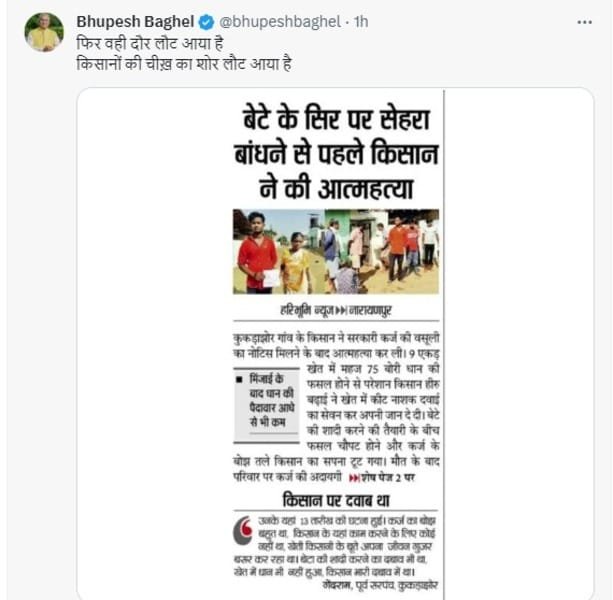This screenshot has height=600, width=613.
Task: Click the display name Bhupesh Baghel
Action: click(135, 21)
